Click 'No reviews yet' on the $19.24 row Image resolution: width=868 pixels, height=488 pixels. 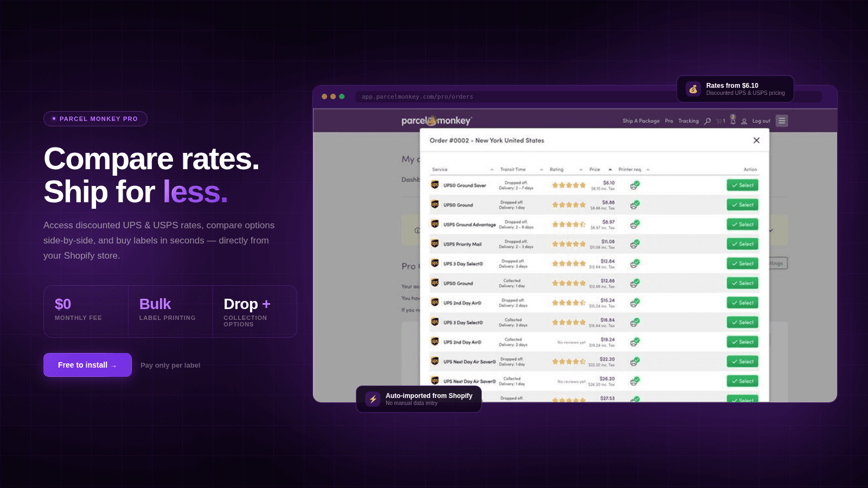571,342
